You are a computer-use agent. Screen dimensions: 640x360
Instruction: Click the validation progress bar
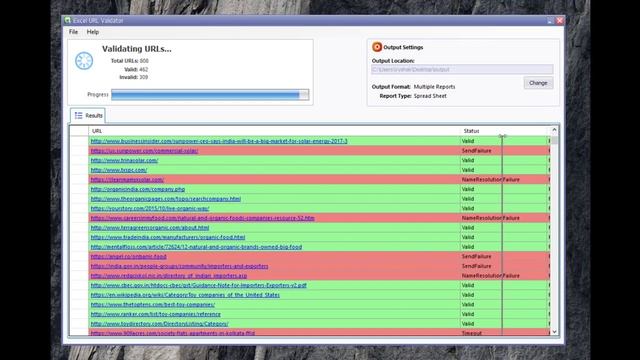(210, 95)
